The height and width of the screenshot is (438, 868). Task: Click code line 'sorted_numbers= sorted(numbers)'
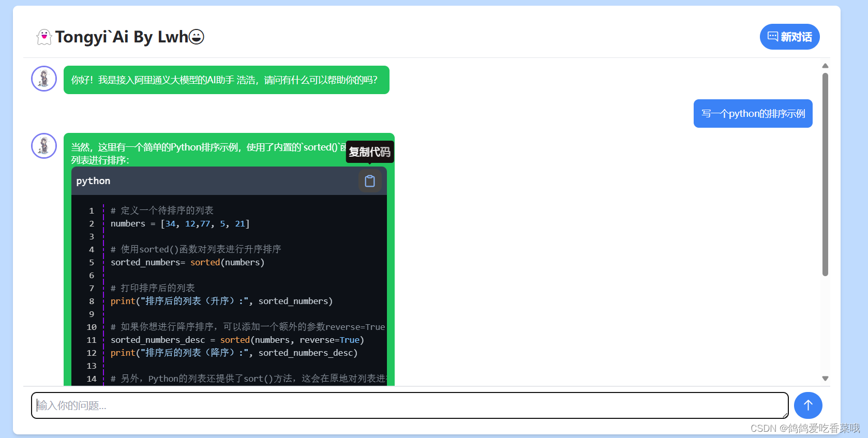187,262
